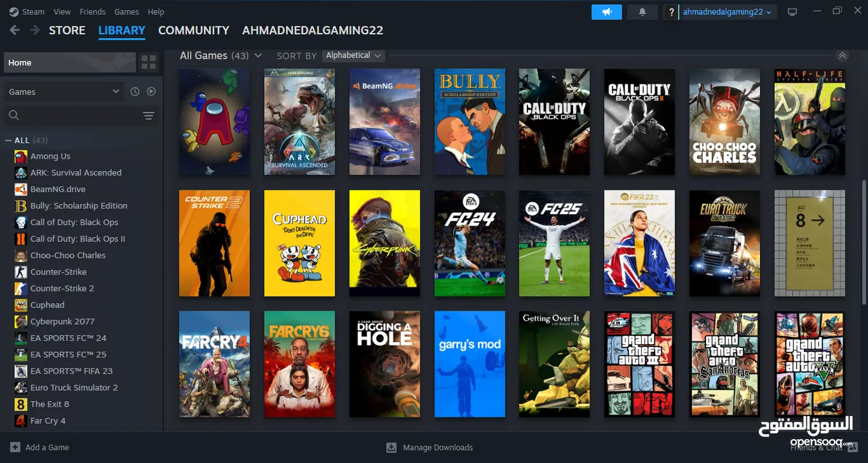Open the ahmadnedalgaming22 account dropdown

coord(729,12)
